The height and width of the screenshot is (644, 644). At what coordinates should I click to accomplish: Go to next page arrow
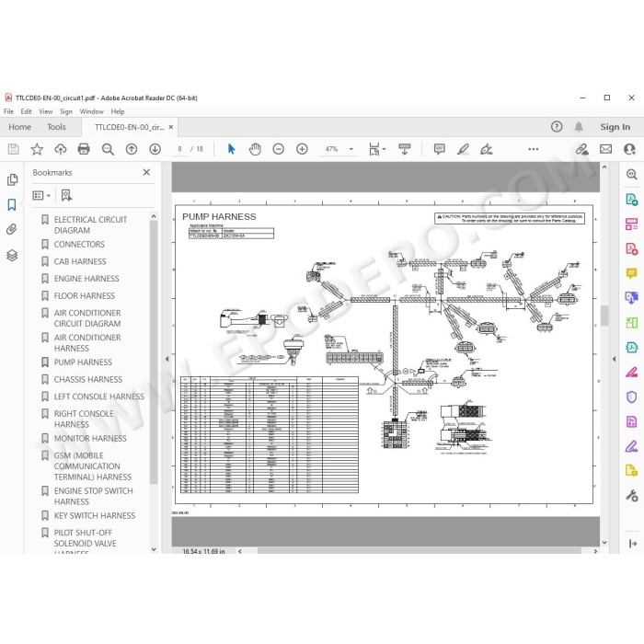click(x=155, y=149)
